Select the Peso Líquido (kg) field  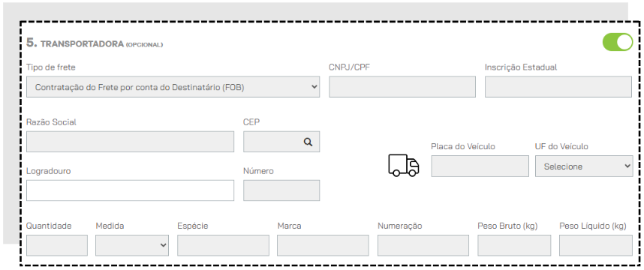pos(596,245)
